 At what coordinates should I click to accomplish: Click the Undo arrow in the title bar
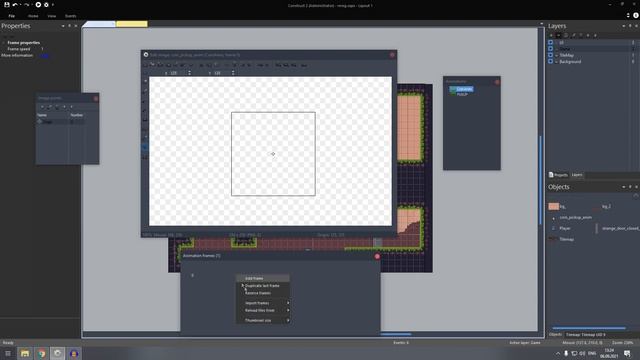(x=15, y=4)
